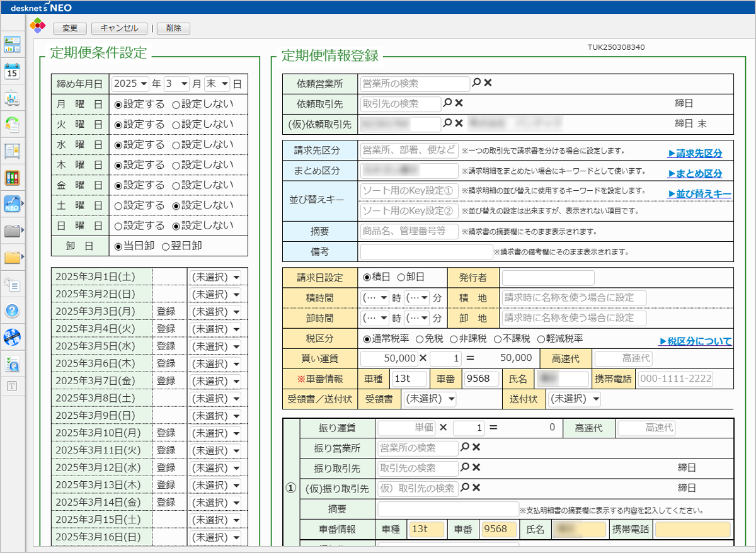Click the help question mark icon
This screenshot has width=756, height=553.
(x=13, y=310)
